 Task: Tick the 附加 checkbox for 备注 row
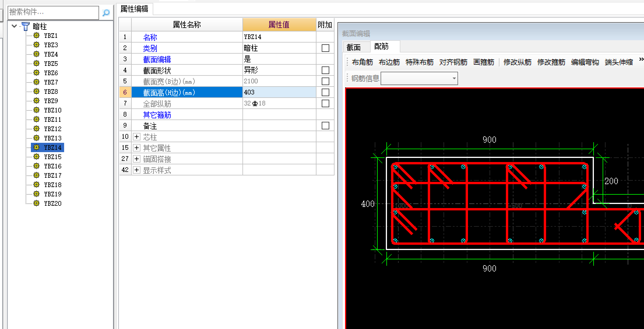click(325, 126)
